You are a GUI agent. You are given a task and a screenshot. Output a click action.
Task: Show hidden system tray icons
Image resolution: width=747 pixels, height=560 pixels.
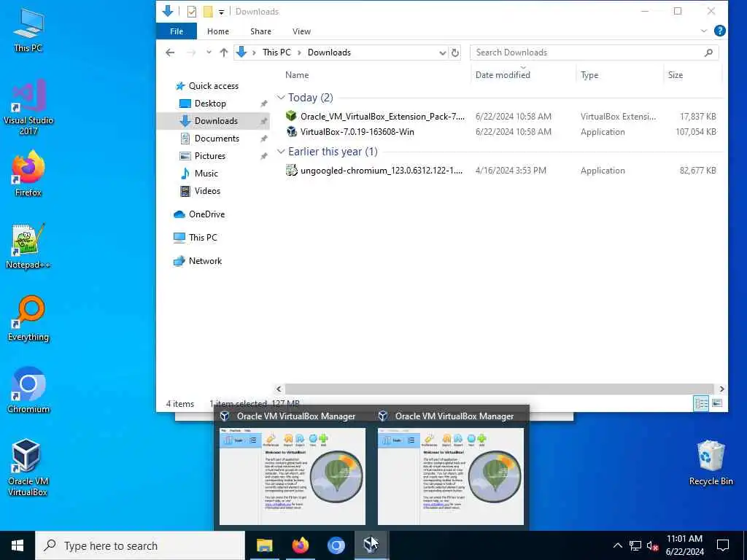point(617,545)
